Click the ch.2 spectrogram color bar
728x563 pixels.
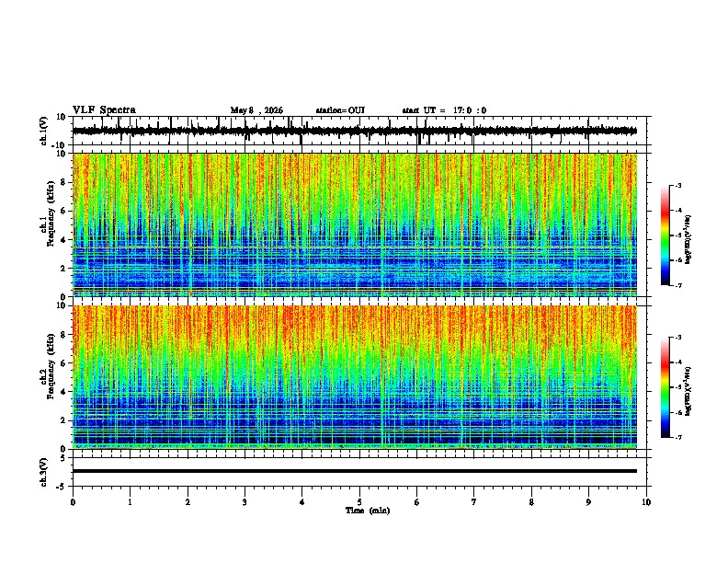point(665,387)
